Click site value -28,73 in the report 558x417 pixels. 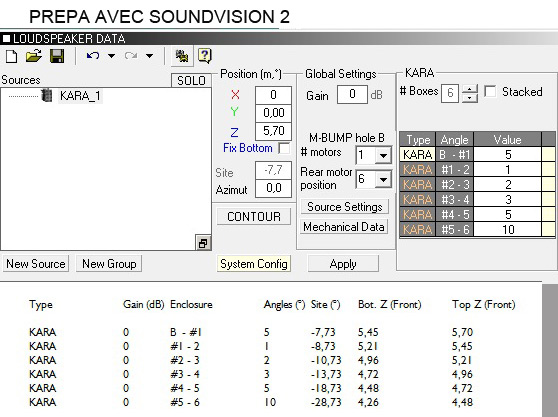click(x=326, y=402)
